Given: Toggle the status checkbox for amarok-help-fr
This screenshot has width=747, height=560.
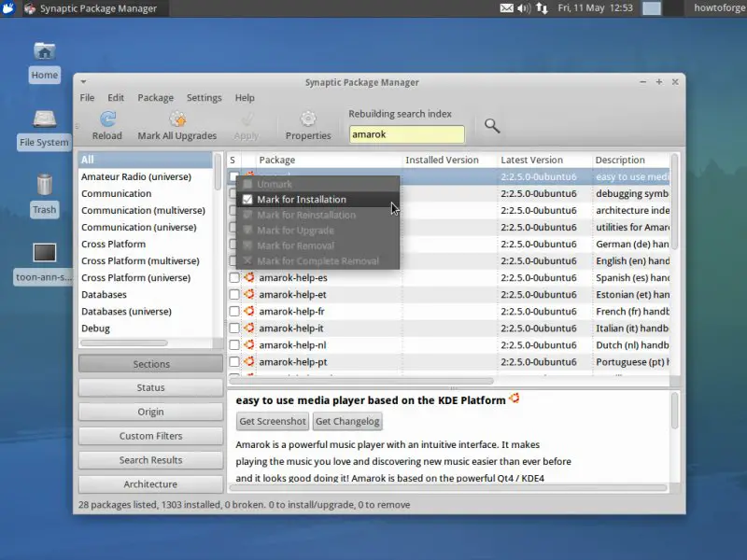Looking at the screenshot, I should tap(234, 312).
